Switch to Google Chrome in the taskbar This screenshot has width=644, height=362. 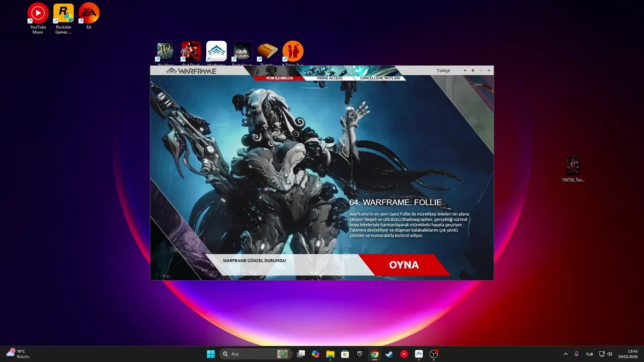[374, 354]
